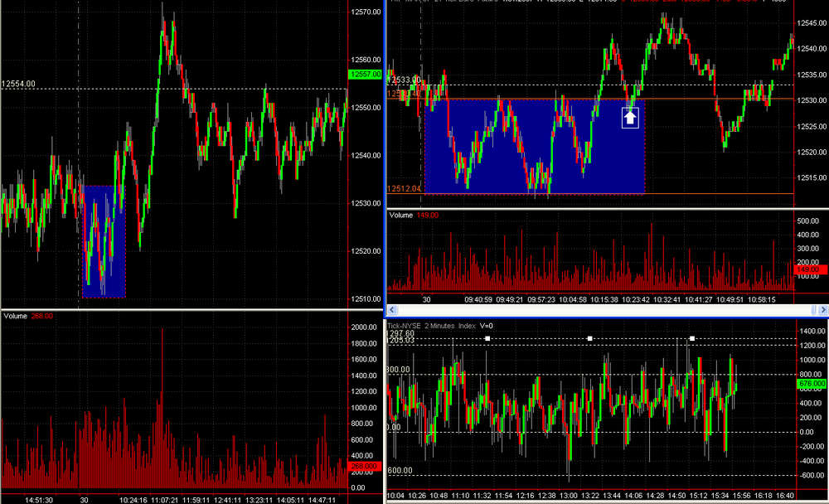829x504 pixels.
Task: Click the green 676.00 tick value tag
Action: 812,384
